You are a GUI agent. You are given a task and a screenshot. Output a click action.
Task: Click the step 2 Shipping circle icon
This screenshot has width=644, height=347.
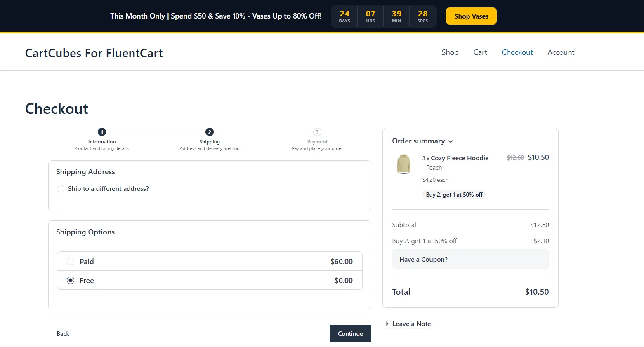click(210, 132)
